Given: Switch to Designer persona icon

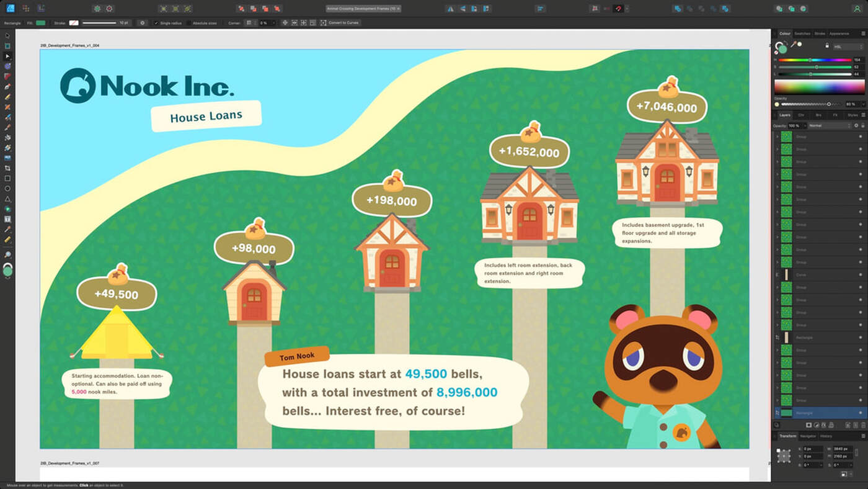Looking at the screenshot, I should point(11,8).
